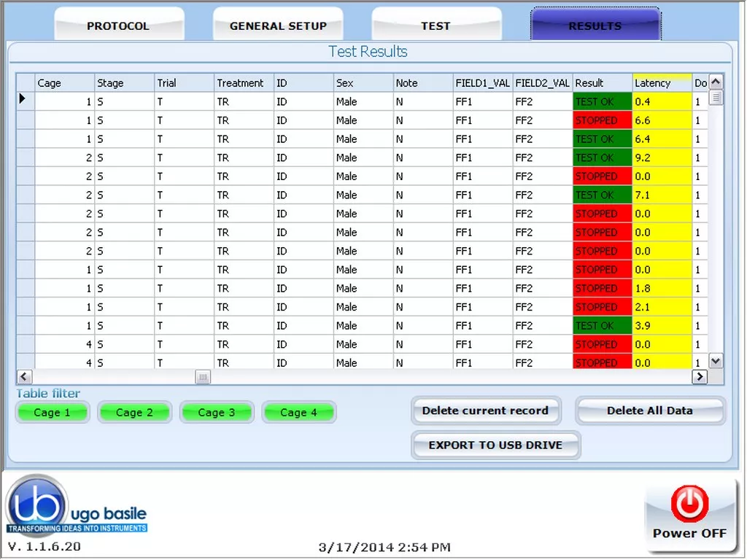Click the row selector arrow on first row
Screen dimensions: 747x560
23,98
